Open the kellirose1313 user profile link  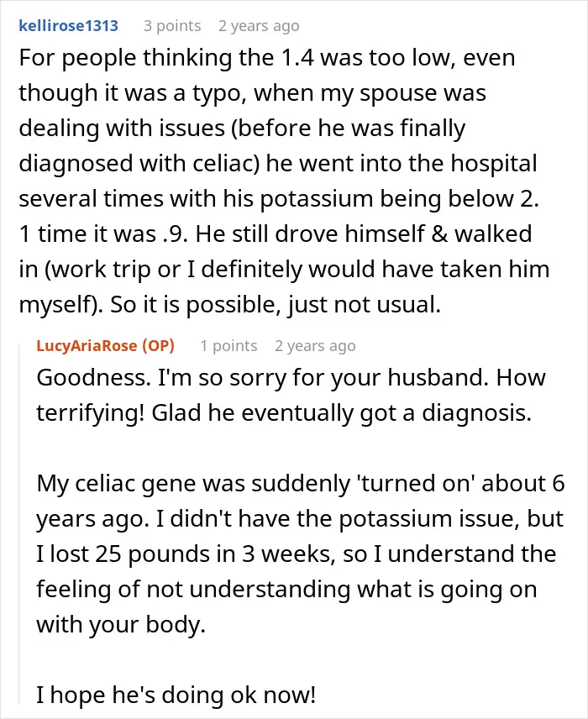coord(68,26)
